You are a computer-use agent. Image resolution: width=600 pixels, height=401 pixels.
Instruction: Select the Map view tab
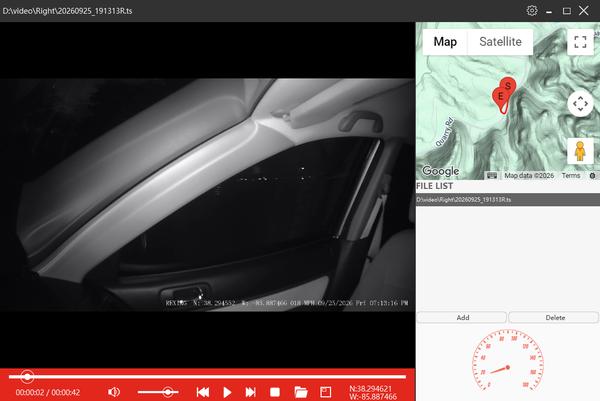(x=445, y=41)
